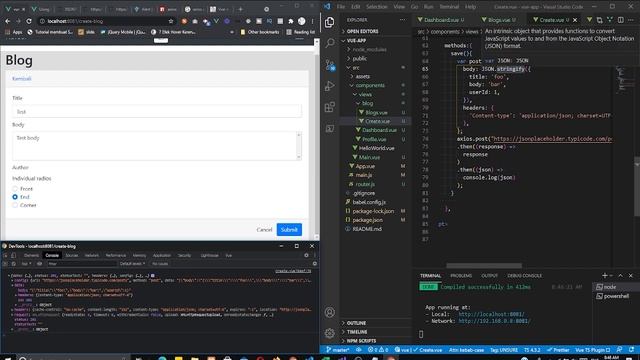Open the Default levels dropdown in console

click(133, 264)
